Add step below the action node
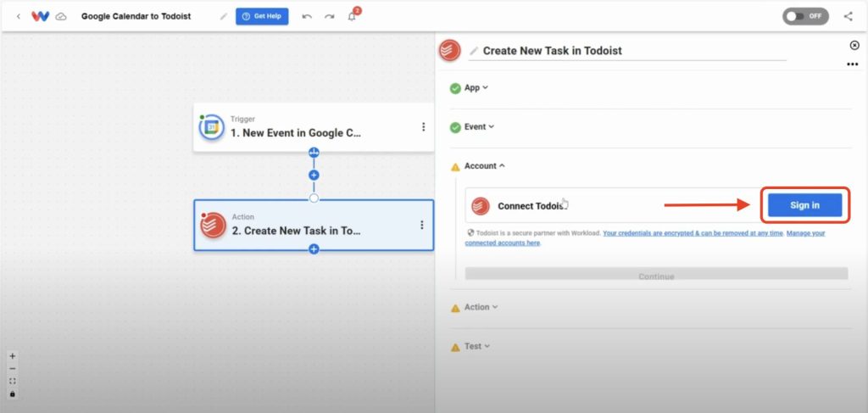This screenshot has width=868, height=413. [x=314, y=249]
